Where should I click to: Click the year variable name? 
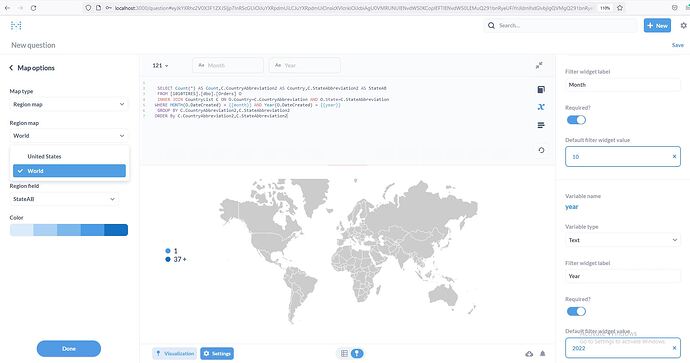tap(572, 207)
